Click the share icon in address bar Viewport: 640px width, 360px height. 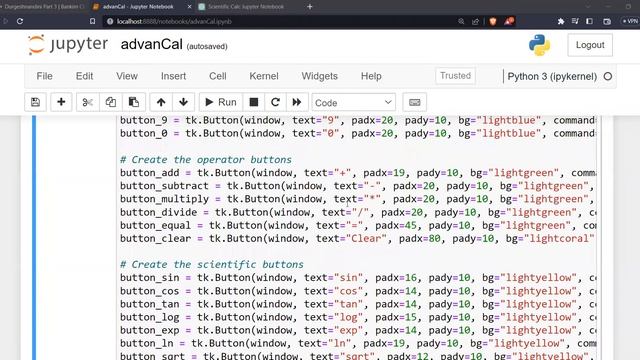tap(476, 21)
